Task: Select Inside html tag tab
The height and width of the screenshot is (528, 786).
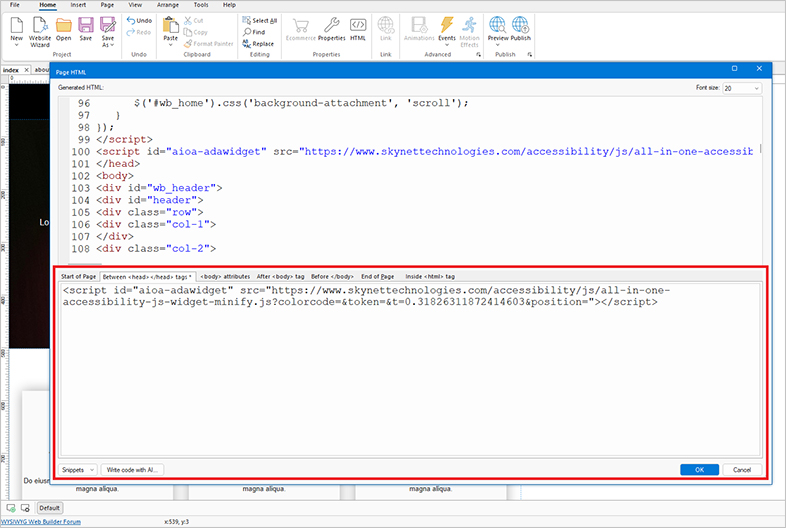Action: tap(430, 276)
